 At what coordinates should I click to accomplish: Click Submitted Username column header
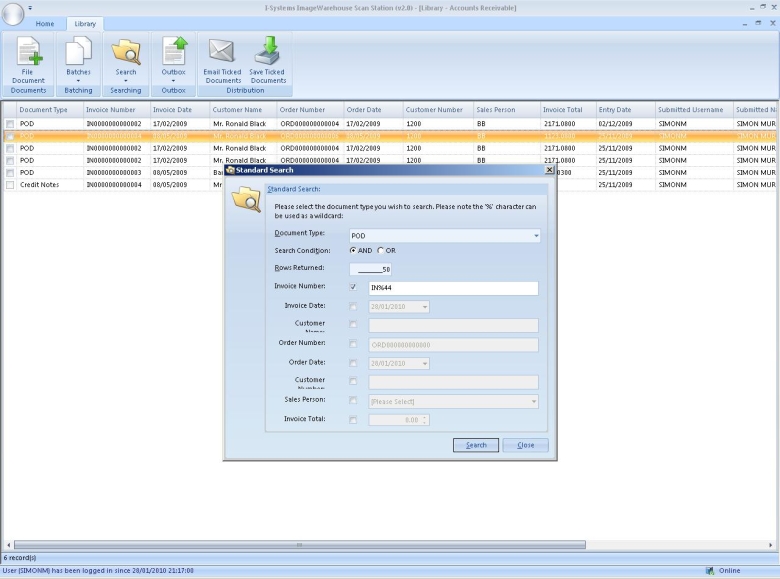click(694, 110)
